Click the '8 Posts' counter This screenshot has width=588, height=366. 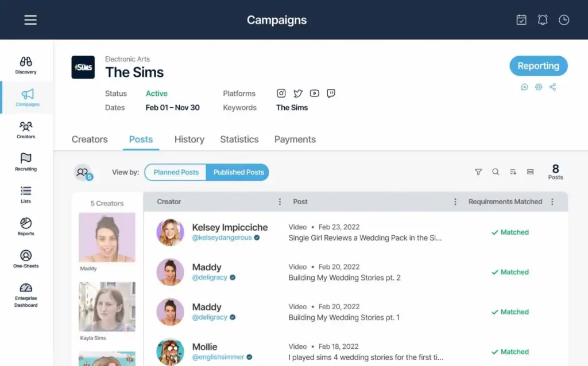click(x=555, y=172)
